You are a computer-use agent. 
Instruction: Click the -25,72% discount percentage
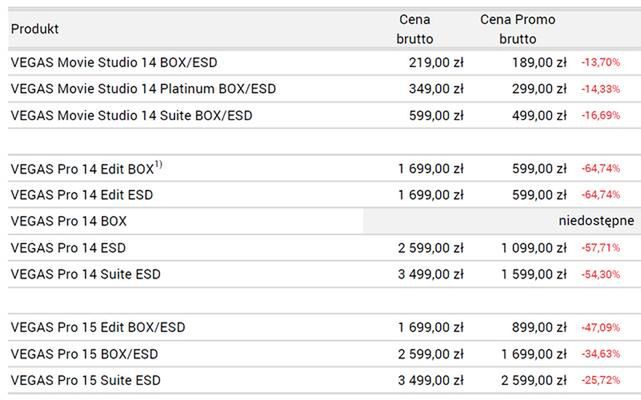click(x=601, y=381)
